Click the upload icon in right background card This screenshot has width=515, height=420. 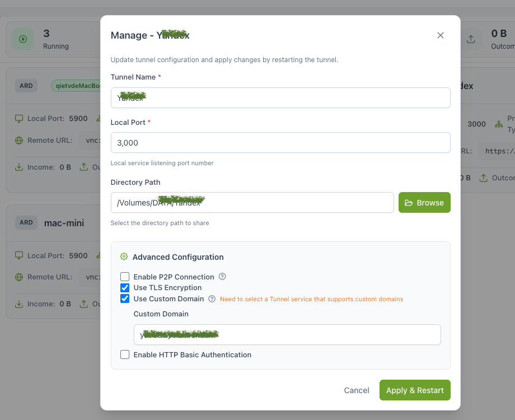tap(484, 178)
